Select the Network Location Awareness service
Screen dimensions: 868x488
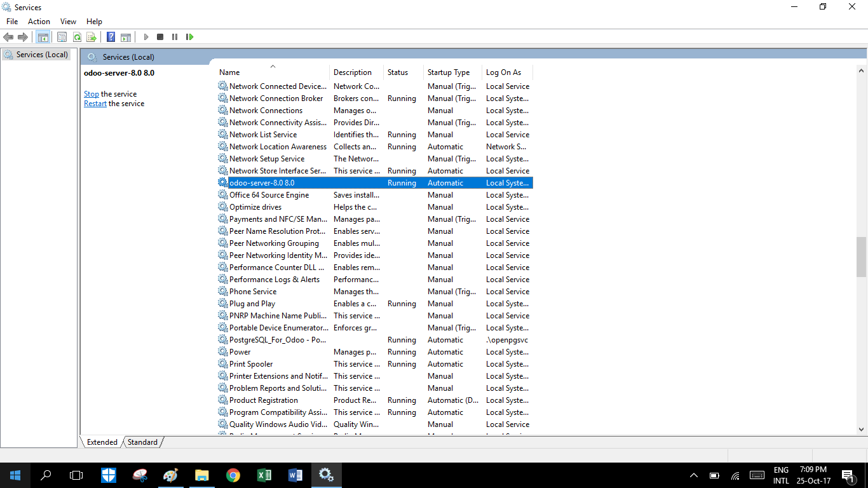375,147
